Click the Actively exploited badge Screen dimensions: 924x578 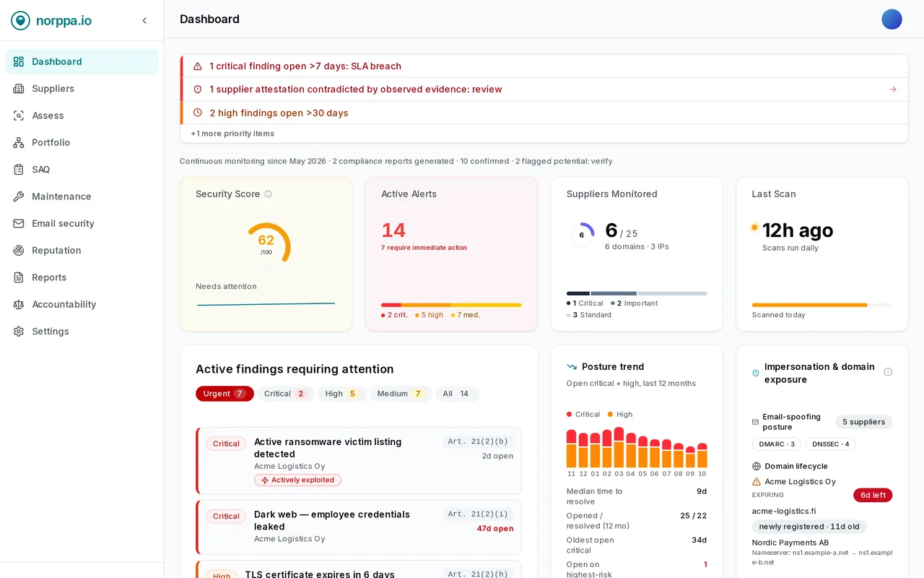(x=297, y=480)
